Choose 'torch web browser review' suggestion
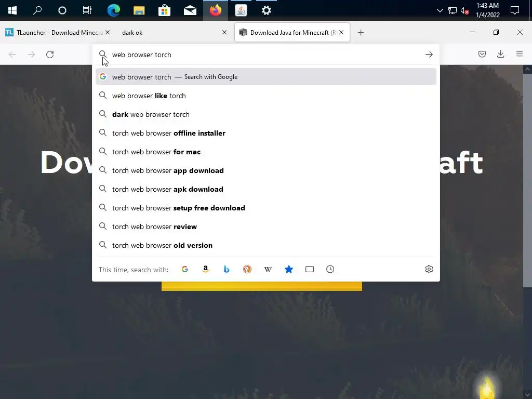The width and height of the screenshot is (532, 399). tap(265, 227)
